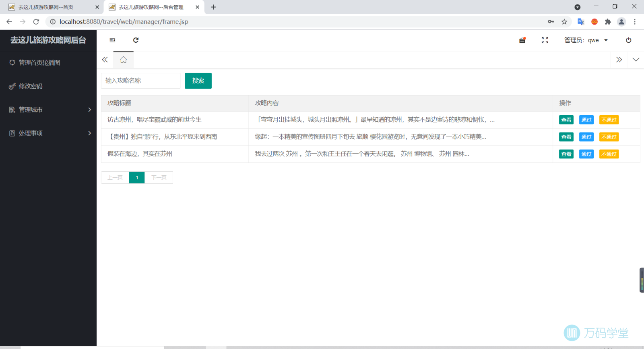Open the browser profile avatar

click(621, 22)
